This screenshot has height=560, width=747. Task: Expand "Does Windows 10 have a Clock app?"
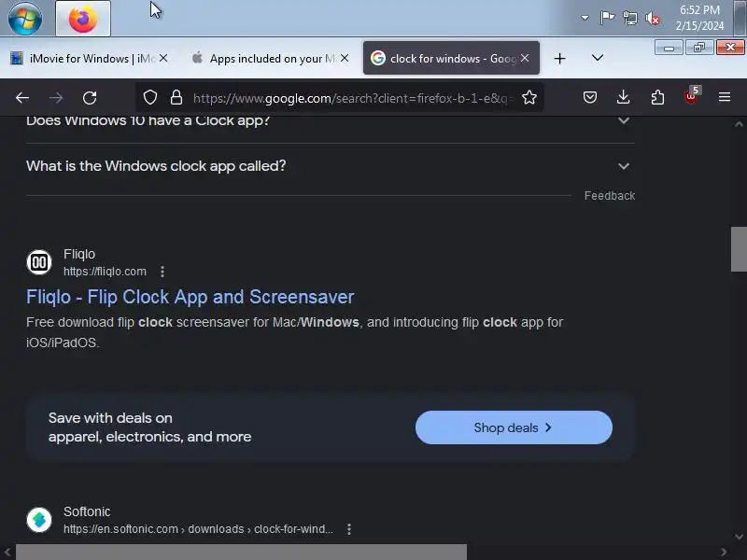(x=331, y=121)
